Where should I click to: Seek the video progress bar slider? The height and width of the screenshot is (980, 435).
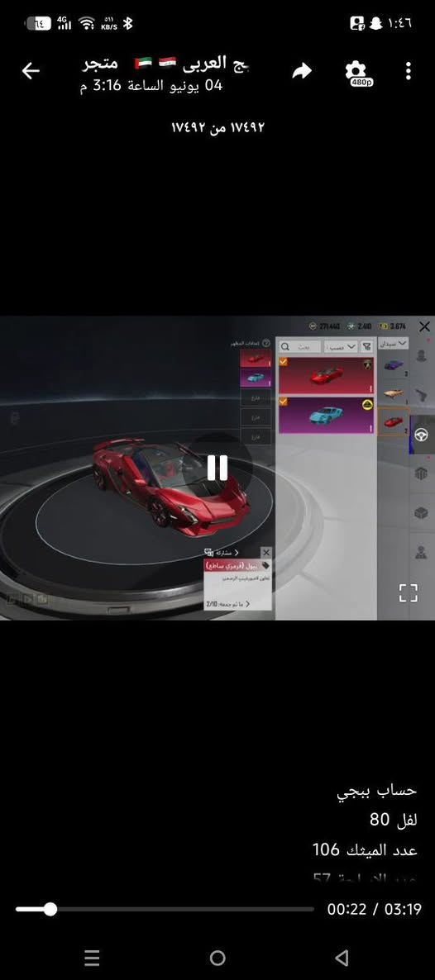click(50, 909)
